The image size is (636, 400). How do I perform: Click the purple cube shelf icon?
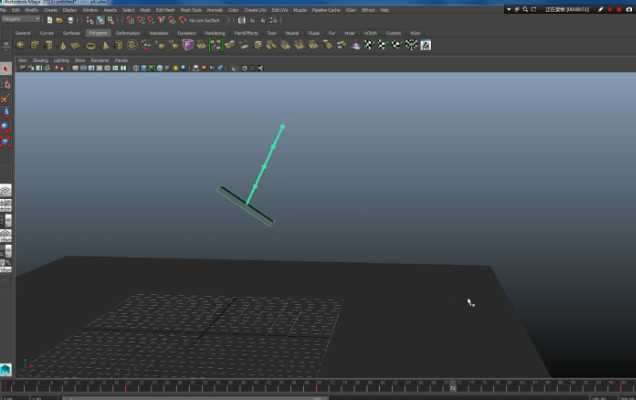pos(188,45)
